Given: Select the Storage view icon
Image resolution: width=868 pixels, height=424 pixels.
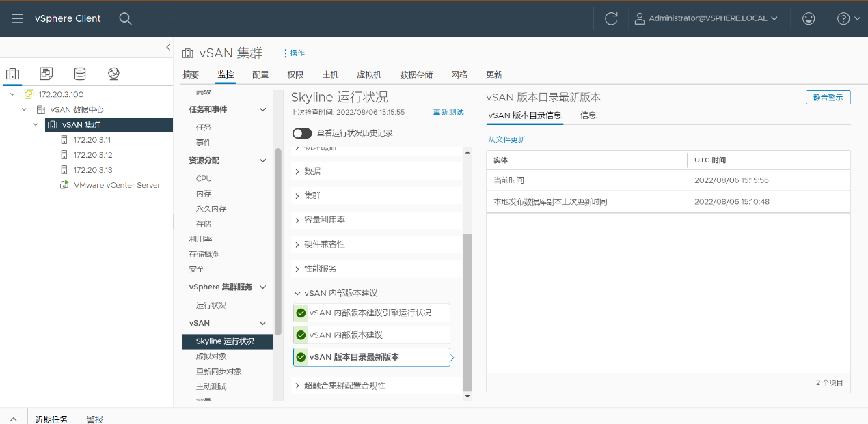Looking at the screenshot, I should [x=80, y=74].
